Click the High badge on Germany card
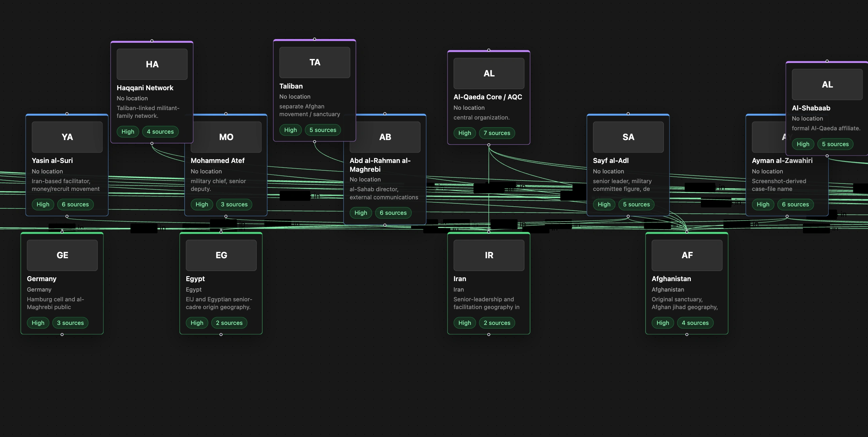Viewport: 868px width, 437px height. (x=38, y=323)
